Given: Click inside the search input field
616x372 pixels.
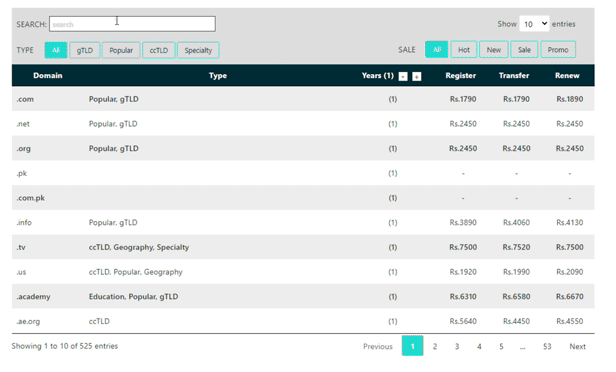Looking at the screenshot, I should (132, 24).
